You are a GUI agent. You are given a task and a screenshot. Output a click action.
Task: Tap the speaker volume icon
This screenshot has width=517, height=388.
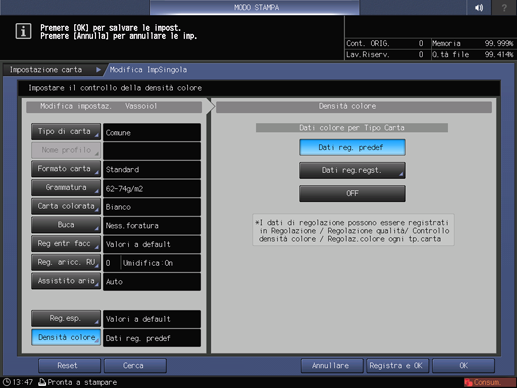tap(479, 7)
